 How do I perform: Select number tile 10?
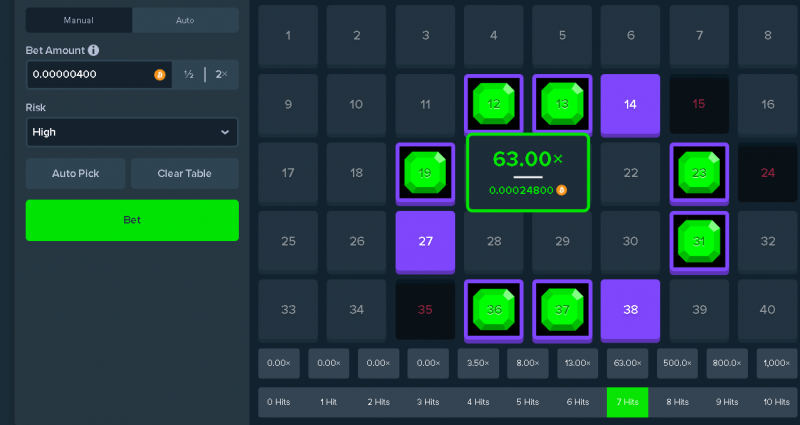pyautogui.click(x=356, y=105)
